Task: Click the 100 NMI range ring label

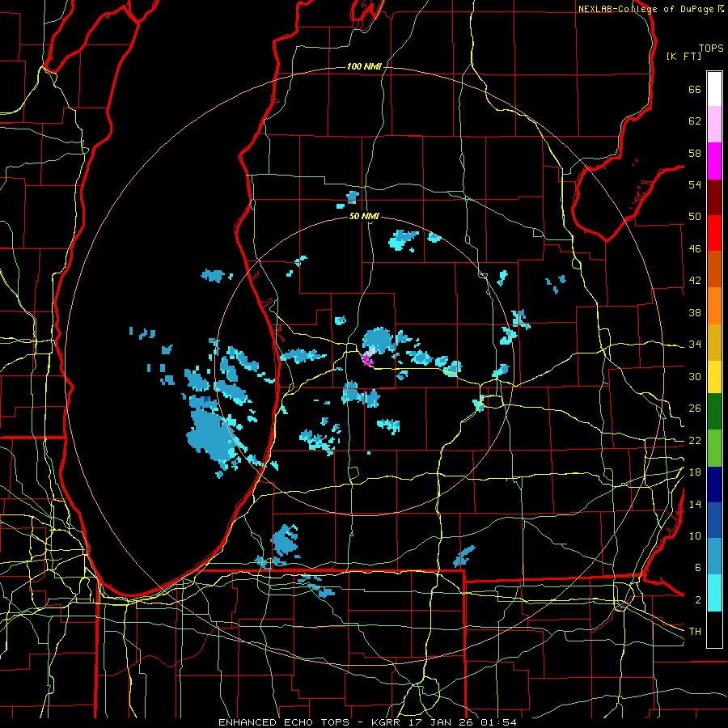Action: pos(364,67)
